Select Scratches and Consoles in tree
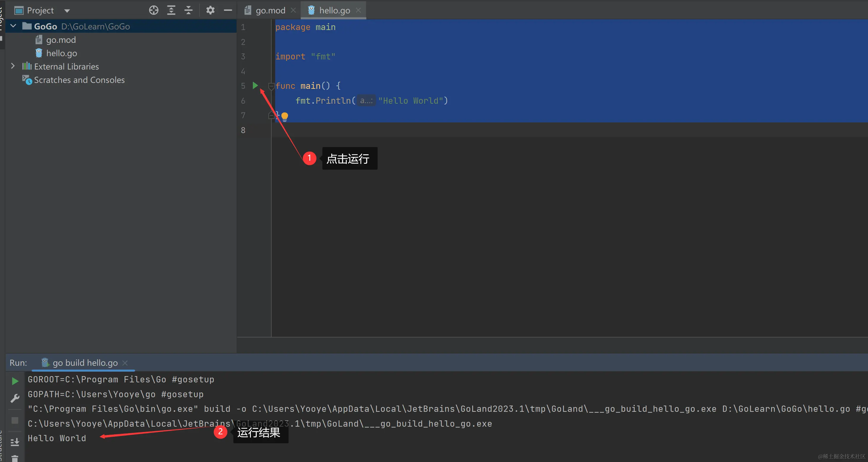Image resolution: width=868 pixels, height=462 pixels. tap(79, 80)
